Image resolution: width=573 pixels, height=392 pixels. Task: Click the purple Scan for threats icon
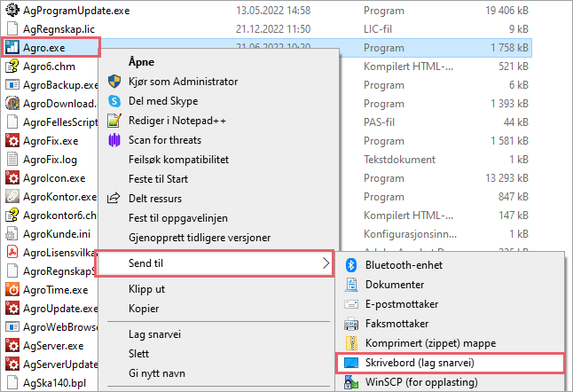coord(114,140)
